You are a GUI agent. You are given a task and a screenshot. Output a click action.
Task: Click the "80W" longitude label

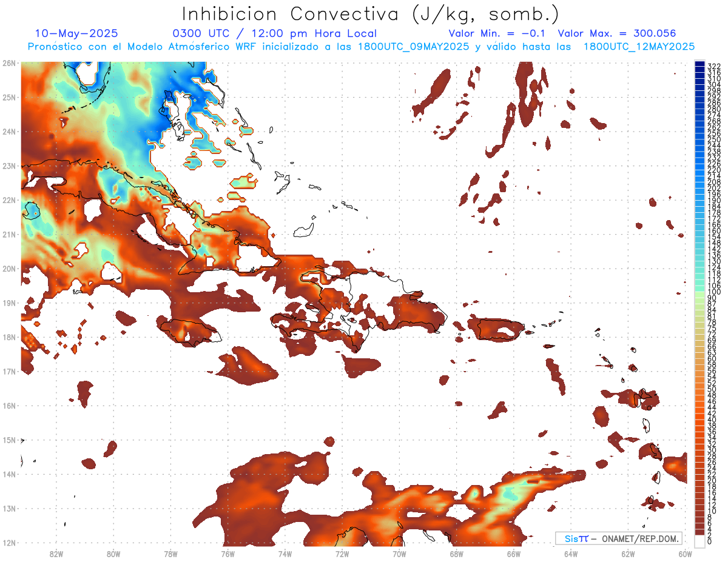pos(113,554)
